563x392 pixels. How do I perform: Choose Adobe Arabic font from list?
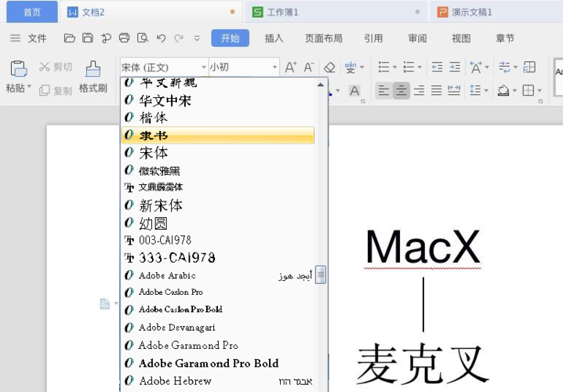click(218, 275)
